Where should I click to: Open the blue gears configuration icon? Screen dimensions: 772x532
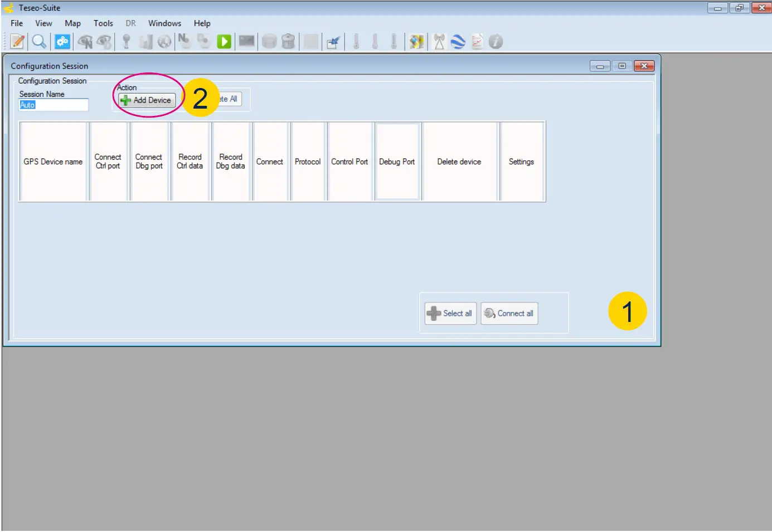62,41
